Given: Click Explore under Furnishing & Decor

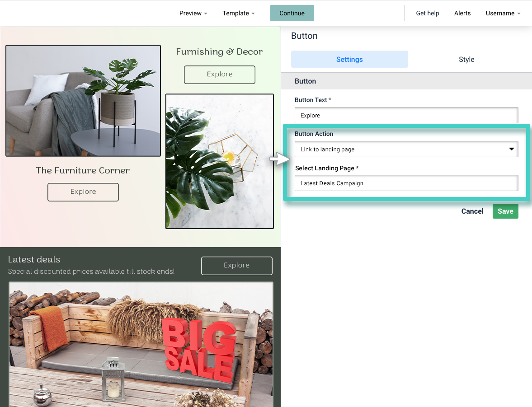Looking at the screenshot, I should pos(220,75).
